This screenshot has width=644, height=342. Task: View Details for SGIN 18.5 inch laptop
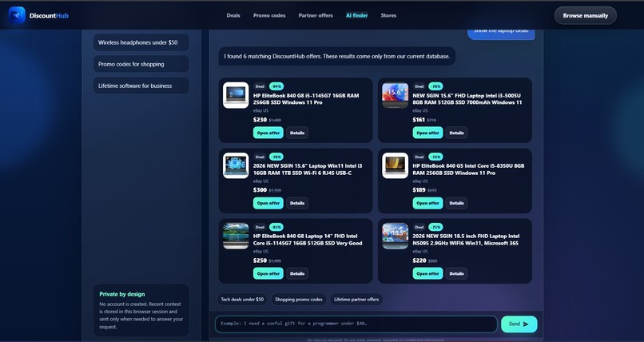coord(457,273)
